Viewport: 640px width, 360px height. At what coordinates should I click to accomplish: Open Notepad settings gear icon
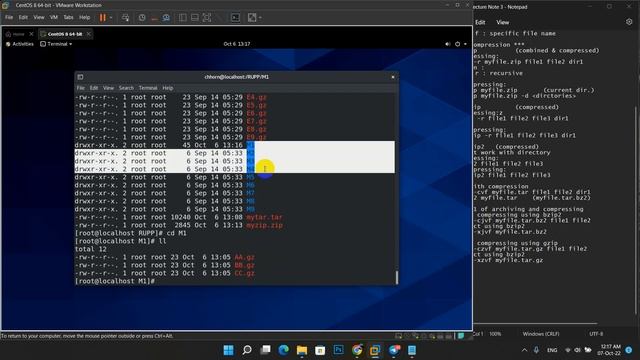tap(629, 22)
